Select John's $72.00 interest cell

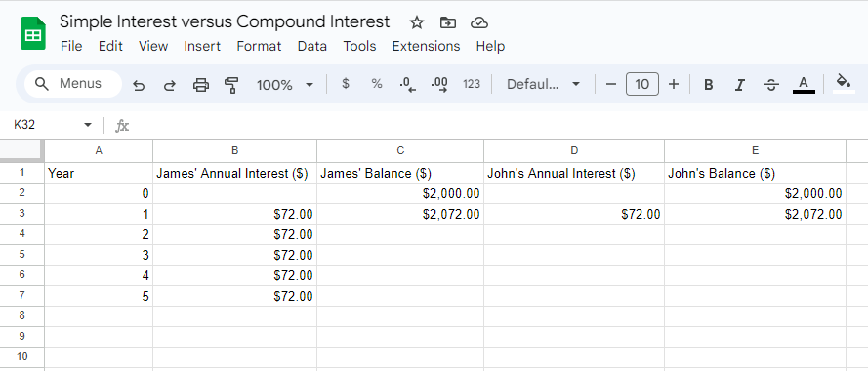point(574,214)
